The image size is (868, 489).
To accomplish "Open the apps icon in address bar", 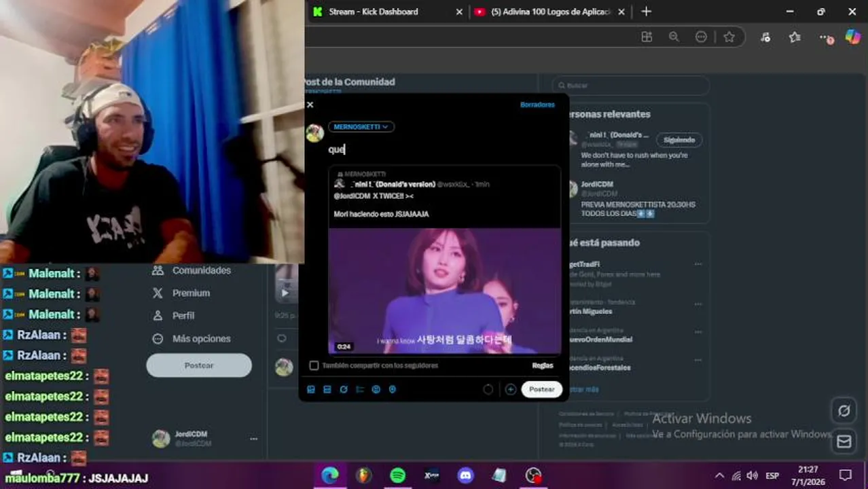I will (647, 37).
